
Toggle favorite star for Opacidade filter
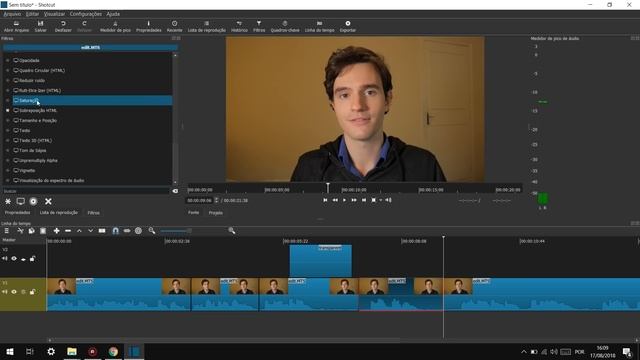[x=7, y=60]
